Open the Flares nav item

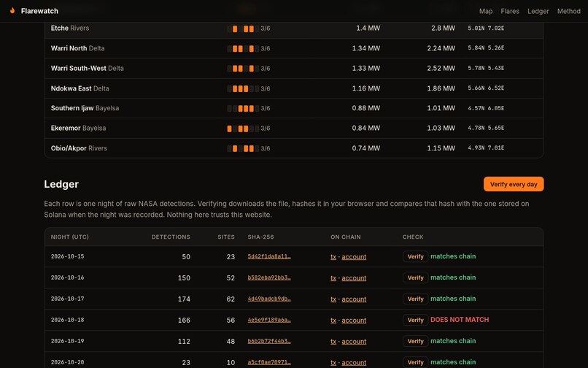(510, 11)
